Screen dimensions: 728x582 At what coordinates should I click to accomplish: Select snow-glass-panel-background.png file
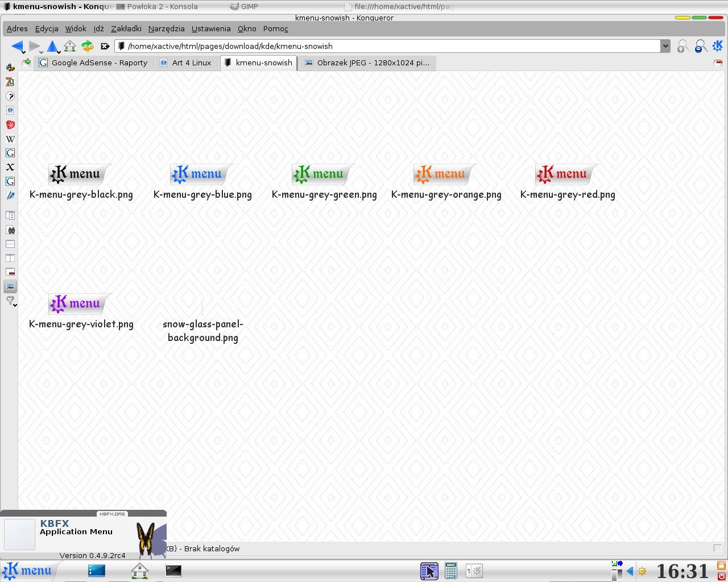202,322
